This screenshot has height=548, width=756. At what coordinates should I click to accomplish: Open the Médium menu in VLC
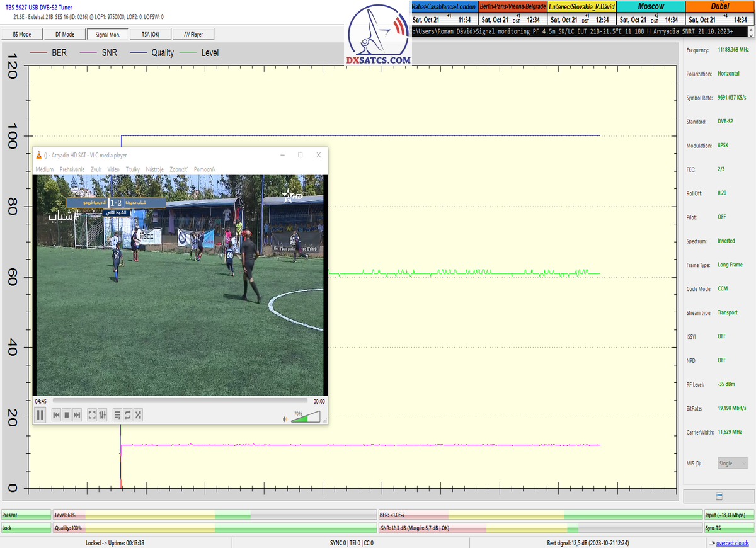[x=45, y=169]
